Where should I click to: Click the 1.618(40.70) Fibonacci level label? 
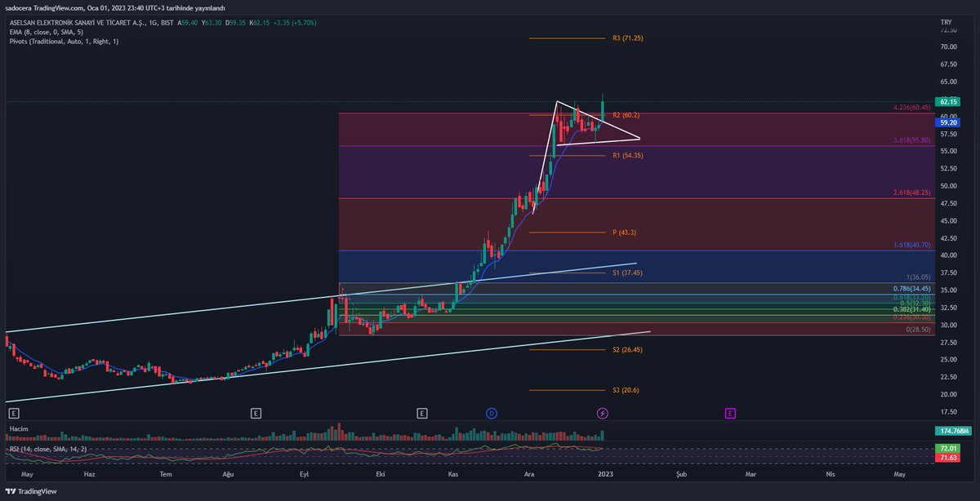(x=911, y=245)
